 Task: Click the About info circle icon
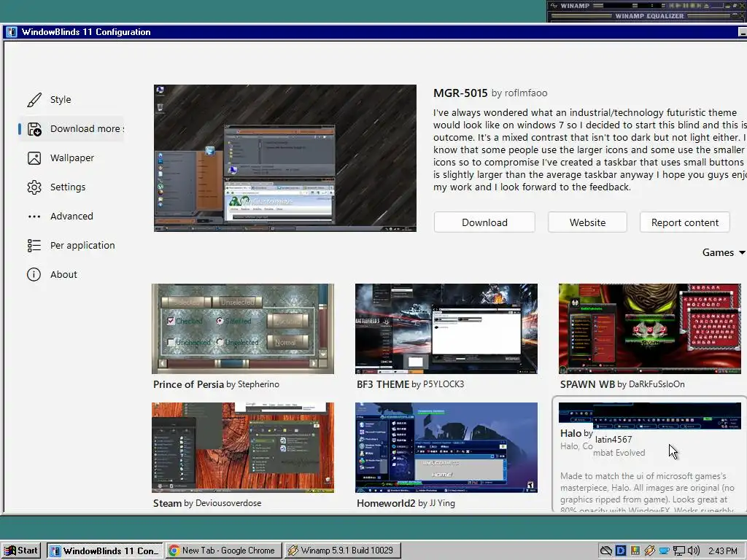click(34, 274)
